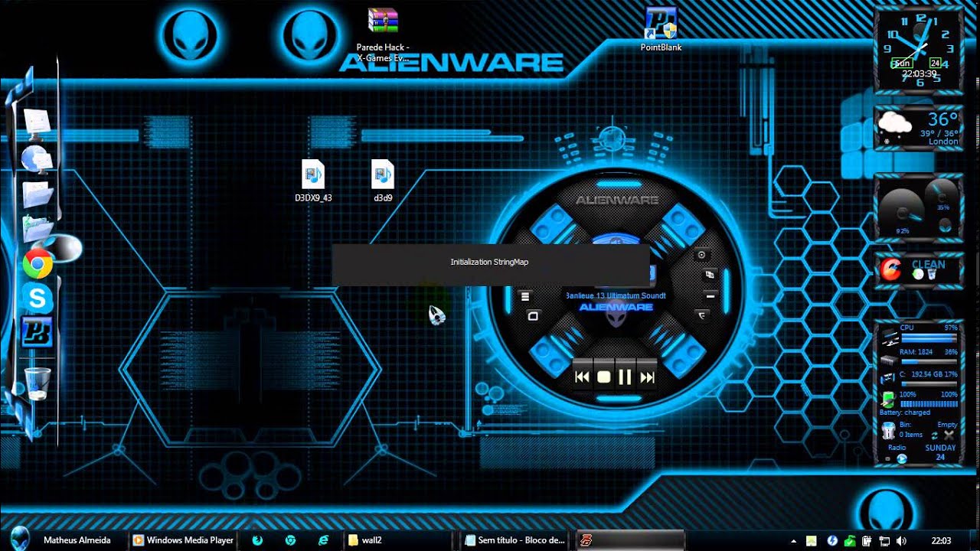Screen dimensions: 980x551
Task: Open Internet Explorer from the taskbar
Action: click(x=324, y=540)
